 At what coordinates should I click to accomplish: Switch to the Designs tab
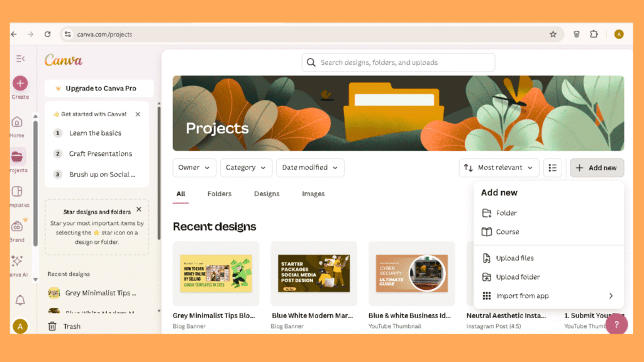267,194
